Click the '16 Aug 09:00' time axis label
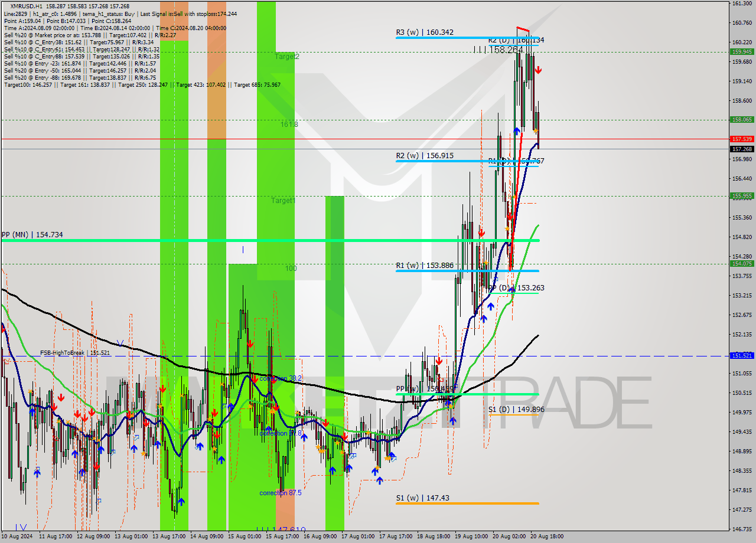Viewport: 756px width, 543px height. click(x=320, y=537)
